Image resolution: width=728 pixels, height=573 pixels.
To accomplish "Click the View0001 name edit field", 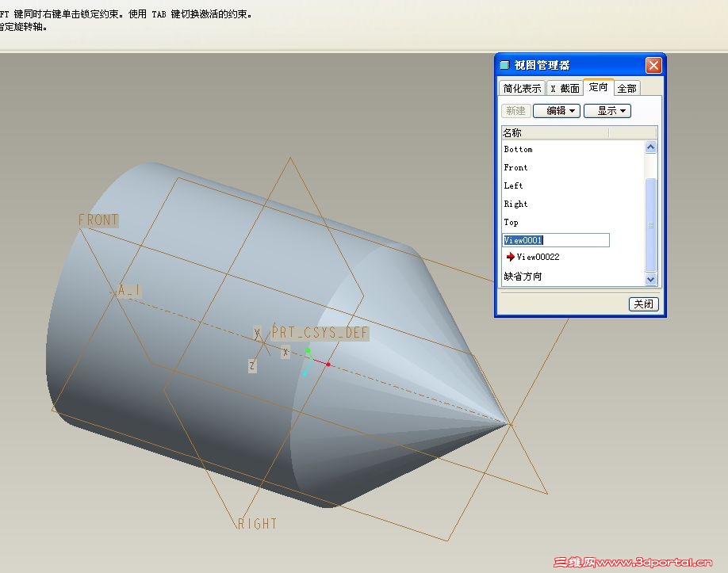I will 556,240.
